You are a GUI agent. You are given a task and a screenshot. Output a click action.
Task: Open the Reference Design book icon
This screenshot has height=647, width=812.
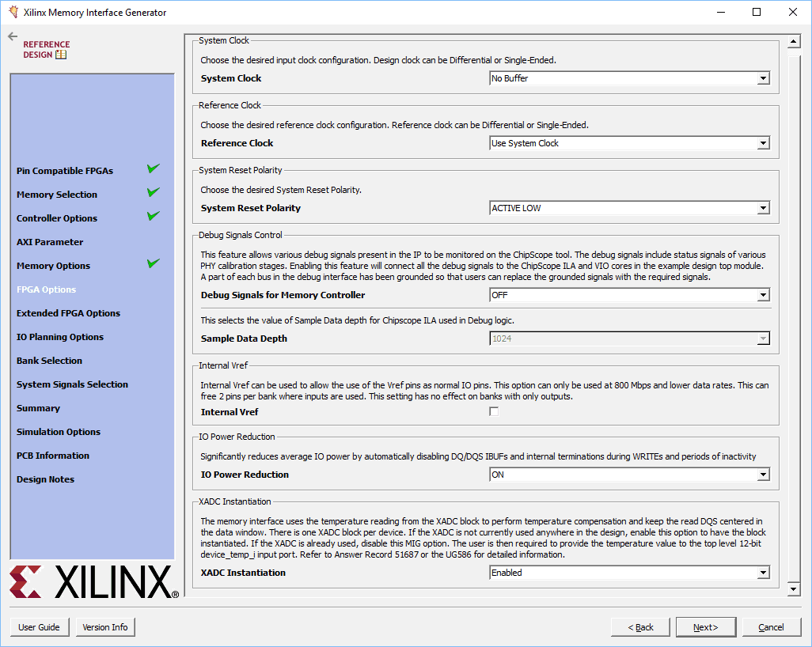tap(61, 55)
